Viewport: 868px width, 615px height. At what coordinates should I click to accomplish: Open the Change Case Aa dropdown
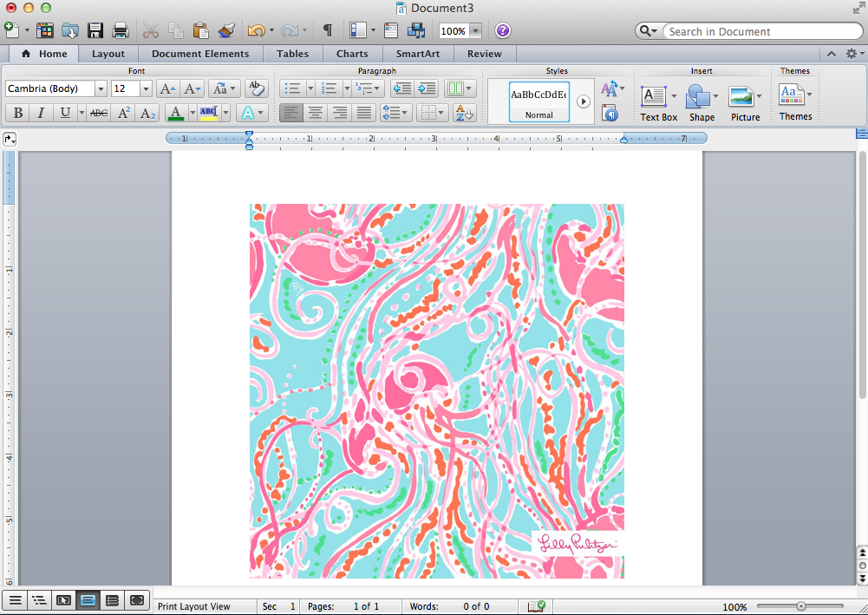(225, 88)
